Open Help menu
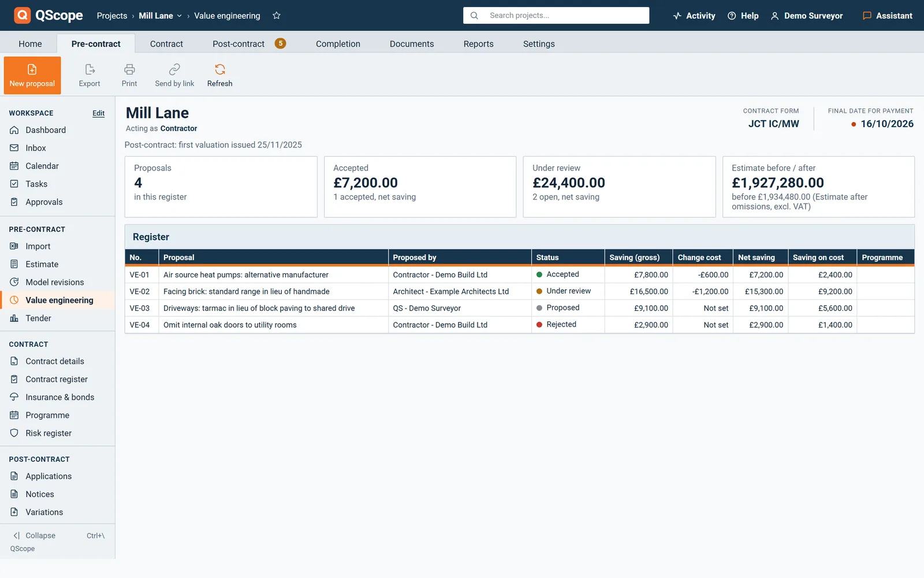The image size is (924, 578). [x=743, y=16]
